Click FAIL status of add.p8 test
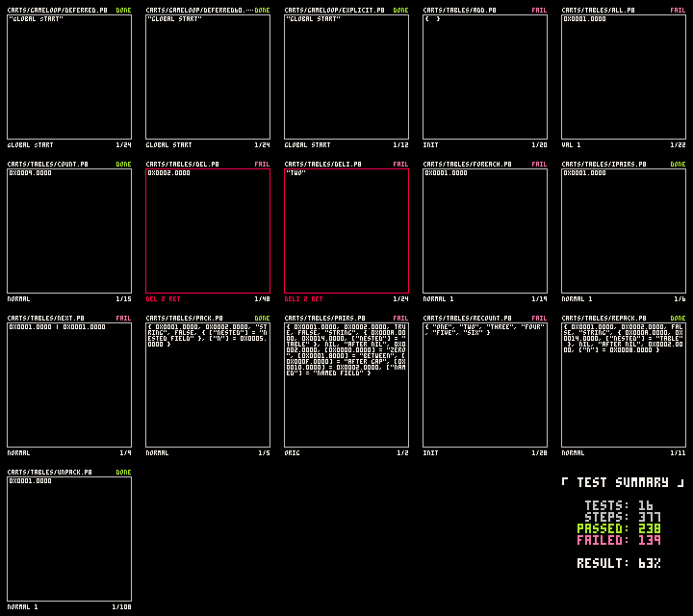The height and width of the screenshot is (616, 693). tap(539, 11)
